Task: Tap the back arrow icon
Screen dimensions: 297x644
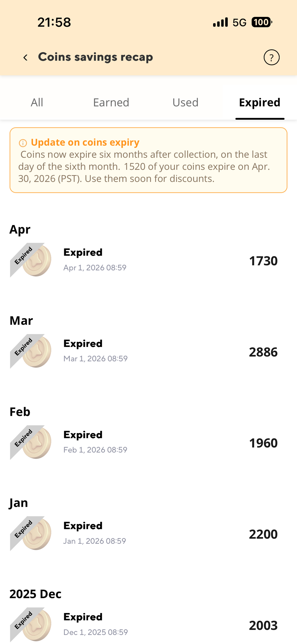Action: click(25, 57)
